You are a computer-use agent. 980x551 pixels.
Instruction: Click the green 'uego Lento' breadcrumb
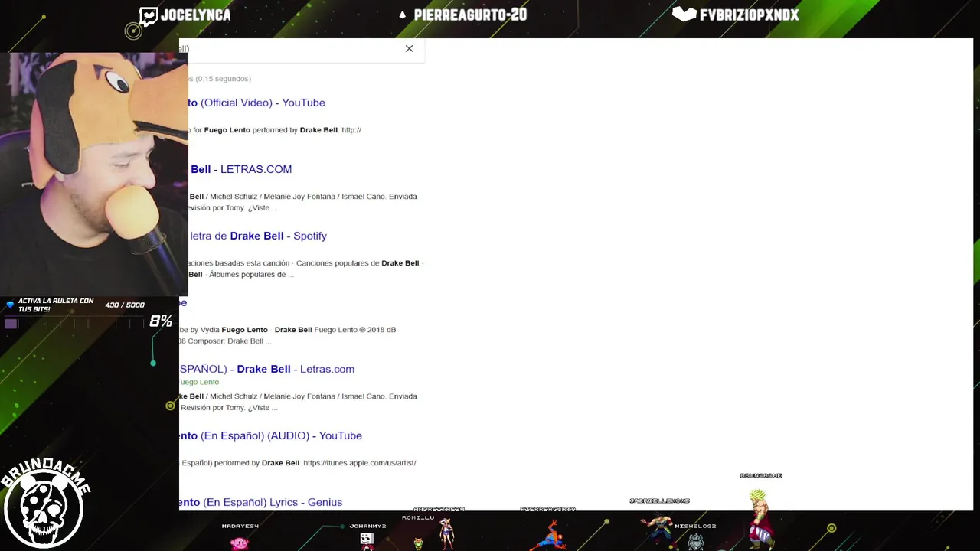[x=199, y=382]
